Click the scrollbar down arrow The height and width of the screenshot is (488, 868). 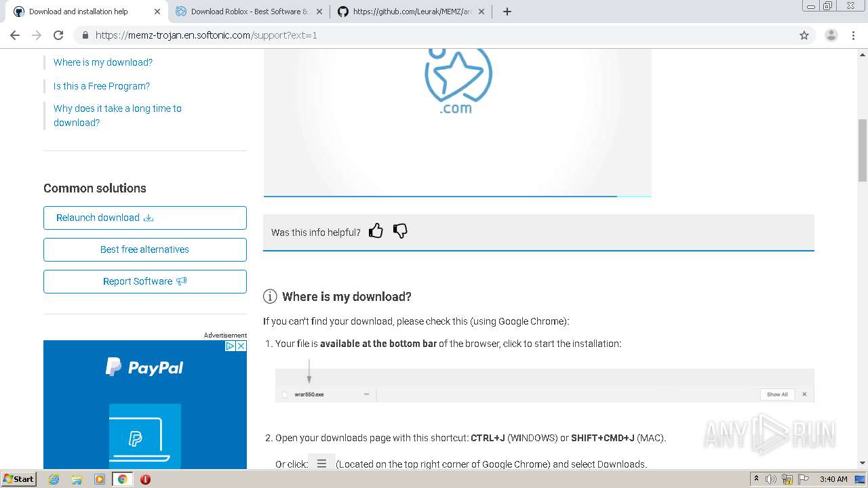click(x=863, y=464)
